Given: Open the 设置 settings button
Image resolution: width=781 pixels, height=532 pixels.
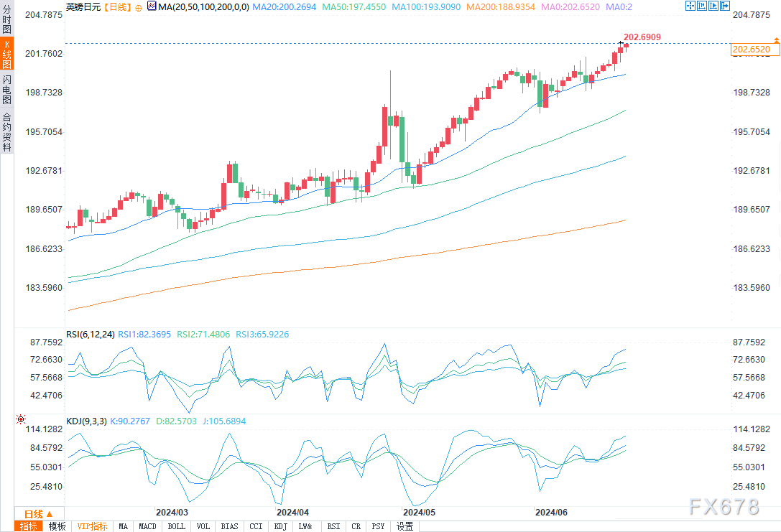Looking at the screenshot, I should pos(405,526).
